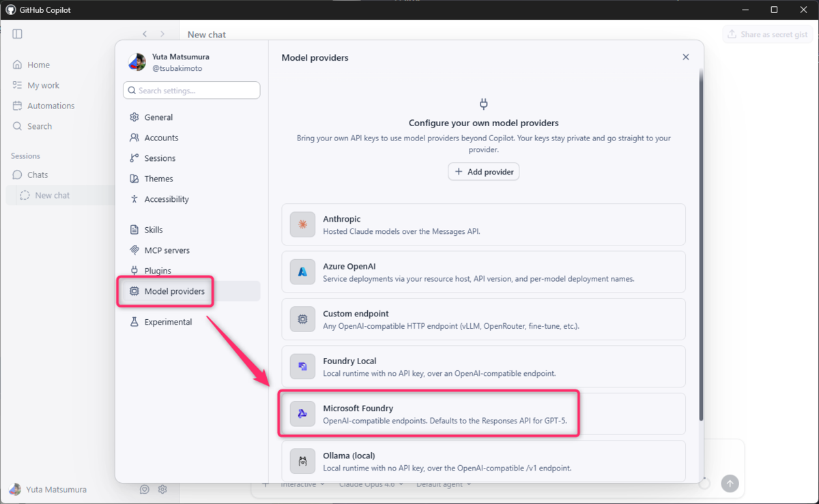This screenshot has height=504, width=819.
Task: Open Accessibility settings
Action: tap(192, 199)
